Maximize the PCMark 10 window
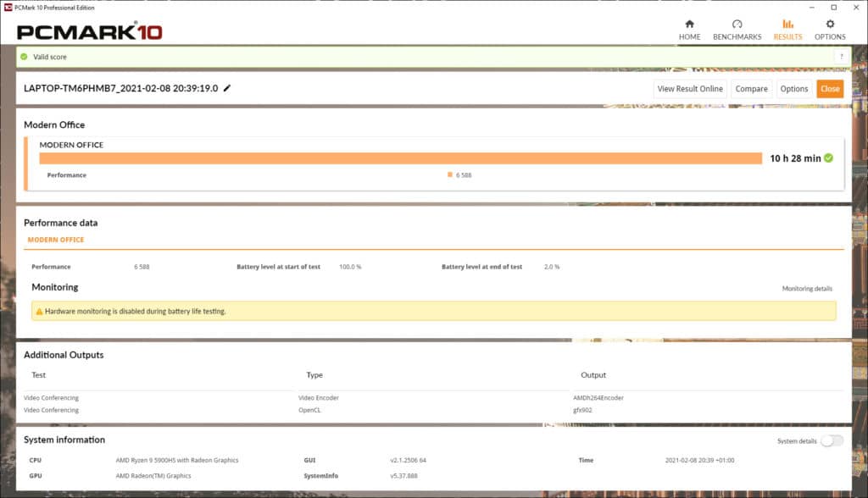The width and height of the screenshot is (868, 498). [x=834, y=8]
